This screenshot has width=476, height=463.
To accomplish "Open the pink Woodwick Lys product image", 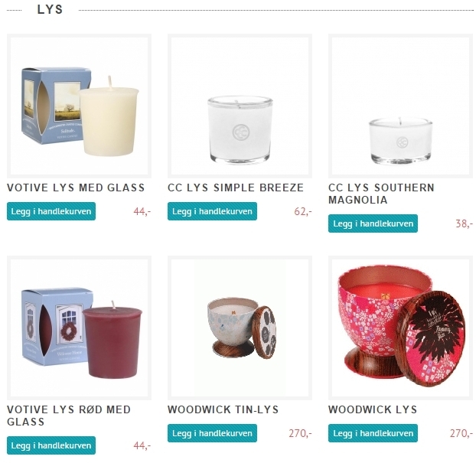I will 400,328.
